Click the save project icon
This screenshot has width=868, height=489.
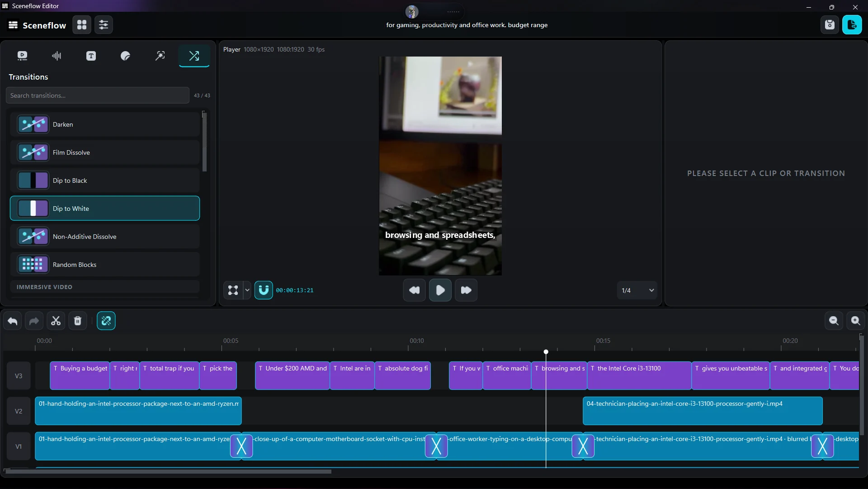830,25
